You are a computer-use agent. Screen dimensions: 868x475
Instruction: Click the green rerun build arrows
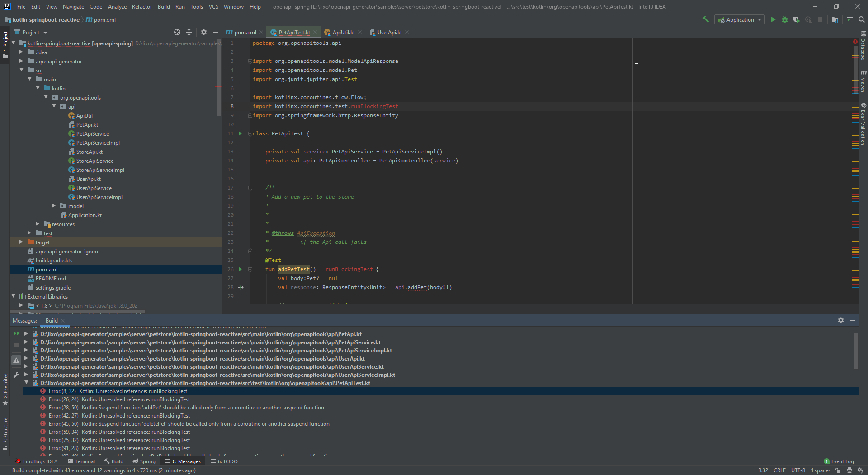click(16, 333)
